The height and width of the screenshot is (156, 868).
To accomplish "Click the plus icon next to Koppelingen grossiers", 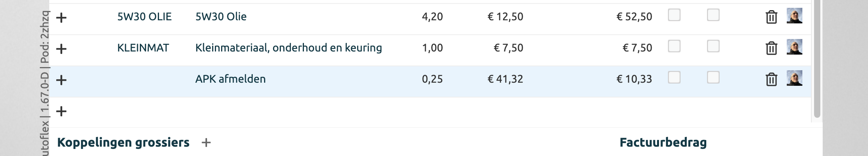I will (206, 143).
